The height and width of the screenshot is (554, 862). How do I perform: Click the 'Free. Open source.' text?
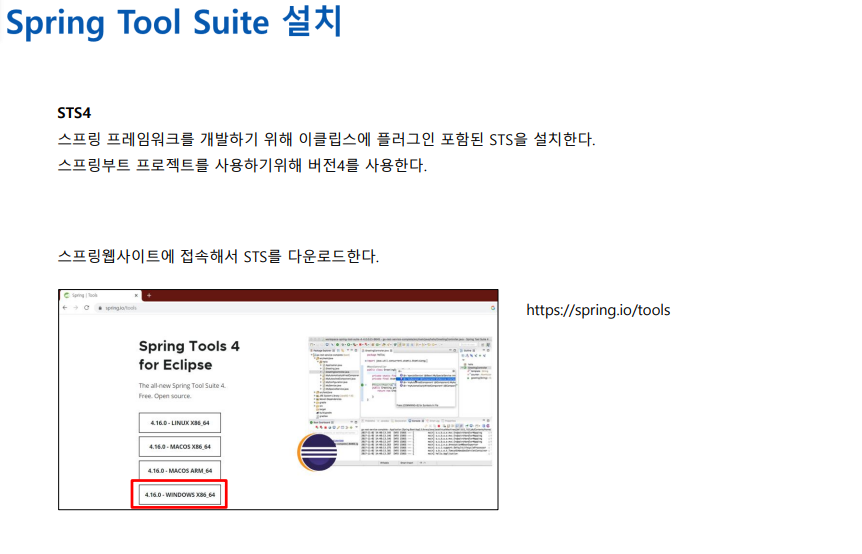click(165, 396)
